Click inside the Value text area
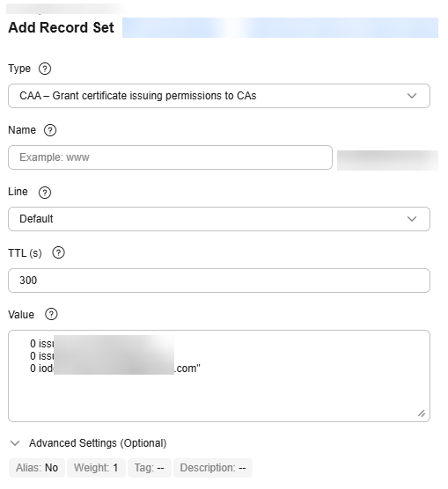 [219, 376]
